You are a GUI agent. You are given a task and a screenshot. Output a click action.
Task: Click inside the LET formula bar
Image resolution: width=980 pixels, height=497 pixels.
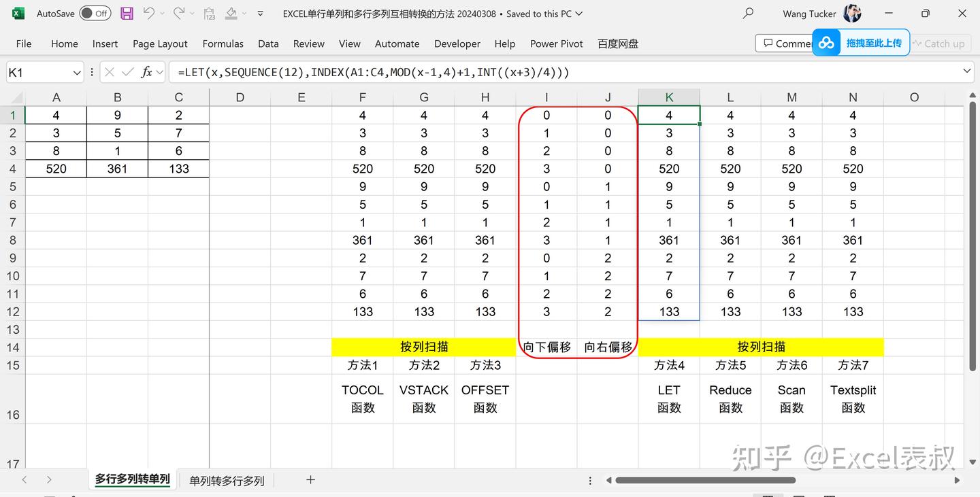point(565,72)
